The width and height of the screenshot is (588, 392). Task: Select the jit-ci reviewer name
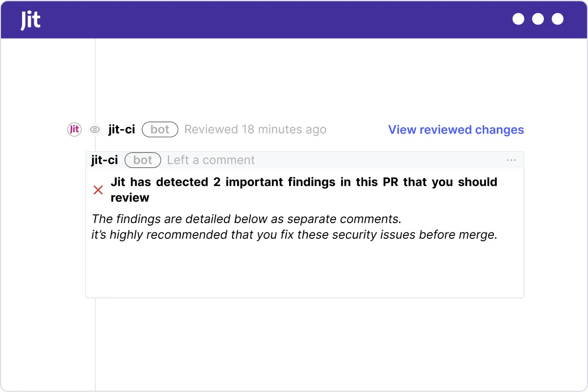click(121, 129)
